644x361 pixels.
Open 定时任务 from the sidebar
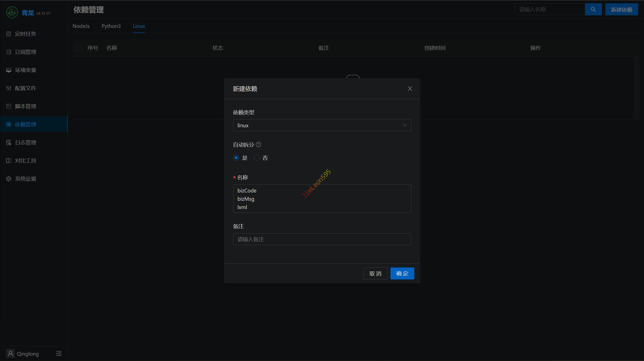tap(25, 34)
